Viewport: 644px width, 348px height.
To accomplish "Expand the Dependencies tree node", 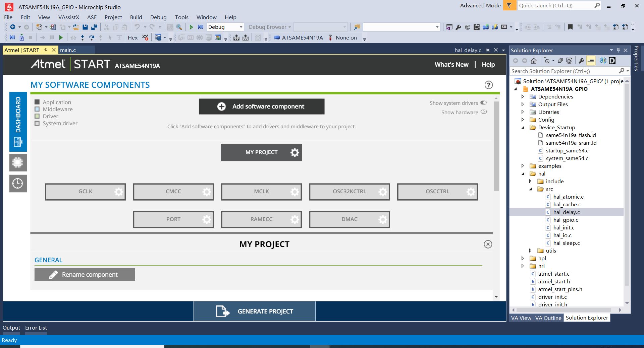I will (523, 96).
